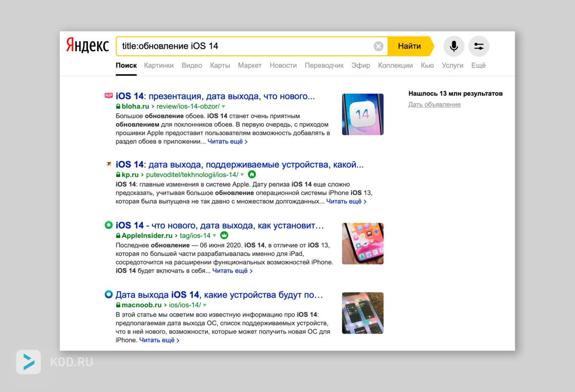Open the Услуги tab
Screen dimensions: 575x392
click(x=452, y=66)
